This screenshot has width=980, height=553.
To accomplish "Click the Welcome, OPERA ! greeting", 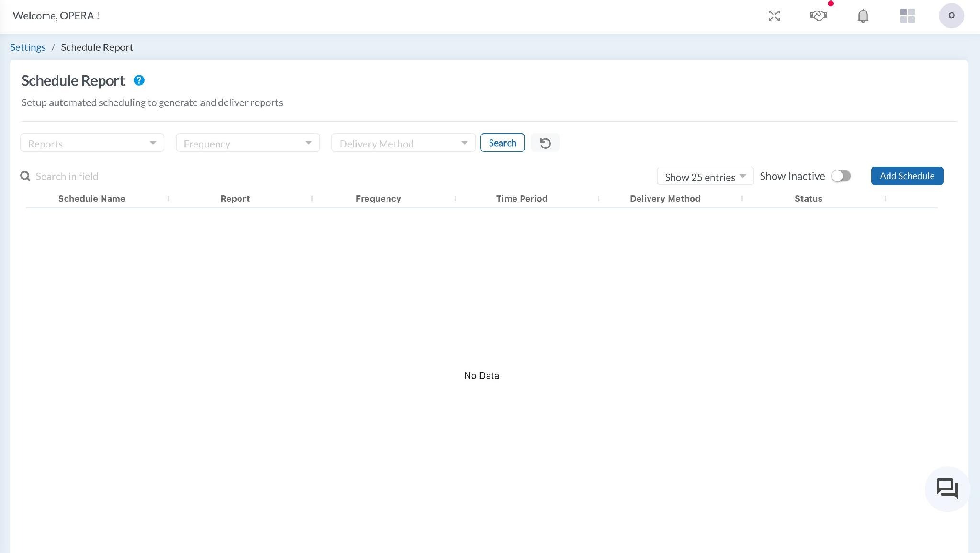I will coord(56,16).
